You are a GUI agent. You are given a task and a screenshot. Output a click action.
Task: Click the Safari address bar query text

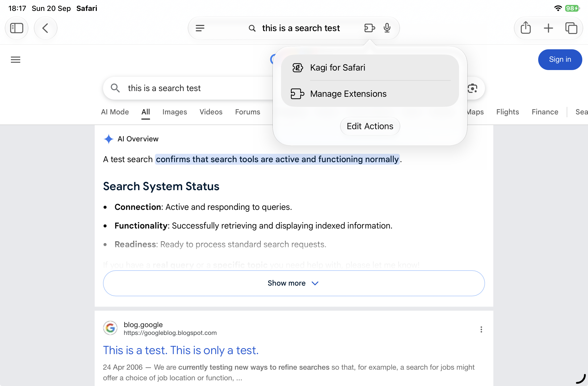point(301,28)
